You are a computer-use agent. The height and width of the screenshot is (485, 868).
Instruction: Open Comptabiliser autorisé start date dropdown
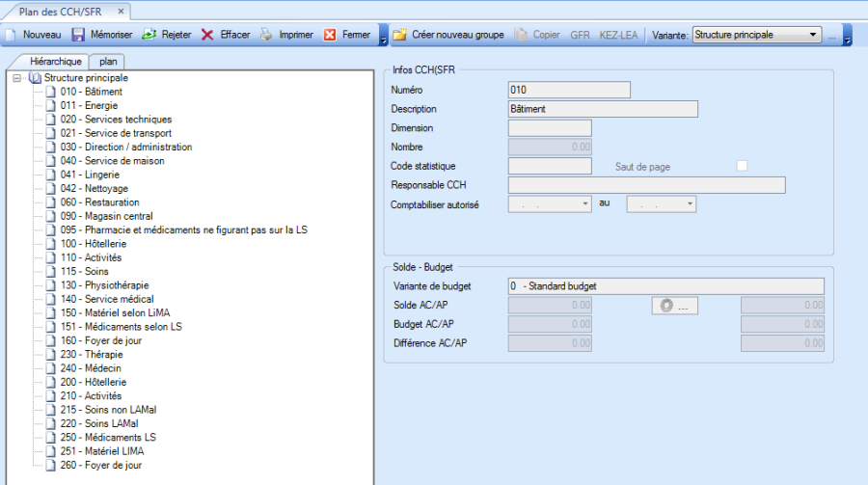[585, 204]
